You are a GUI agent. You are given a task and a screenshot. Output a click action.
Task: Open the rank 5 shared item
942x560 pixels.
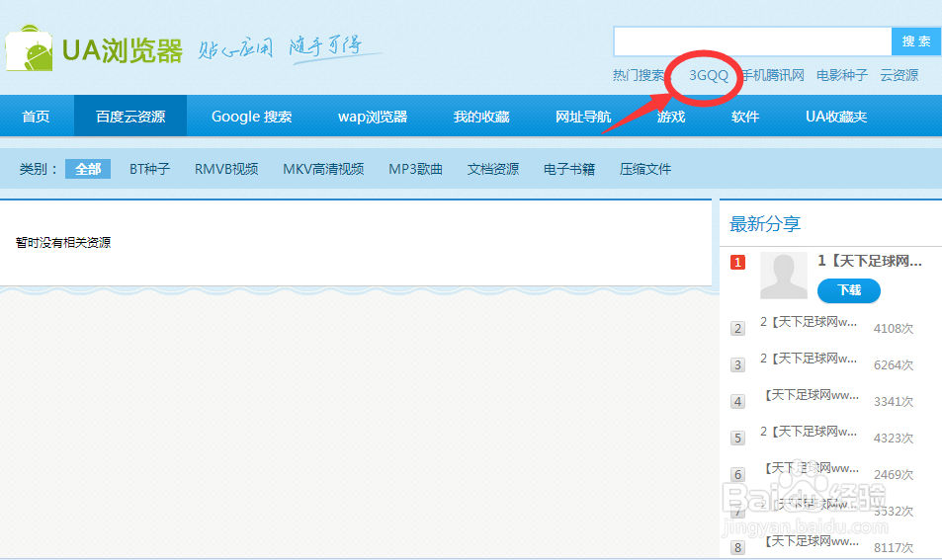[x=808, y=432]
